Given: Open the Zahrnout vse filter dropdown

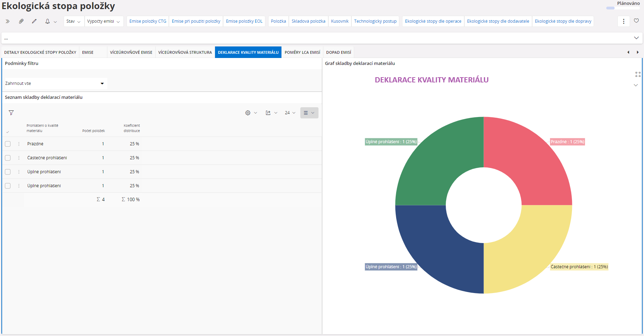Looking at the screenshot, I should click(55, 83).
